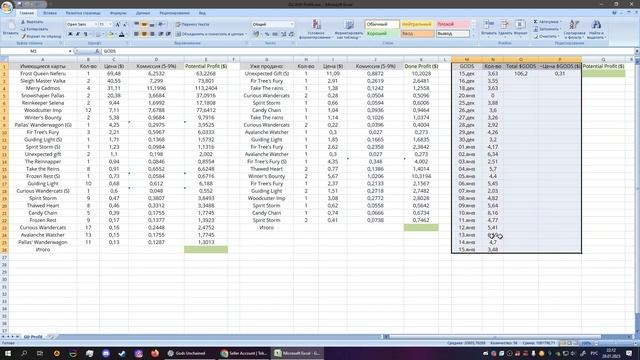Click the Windows Start button
This screenshot has width=640, height=360.
7,353
